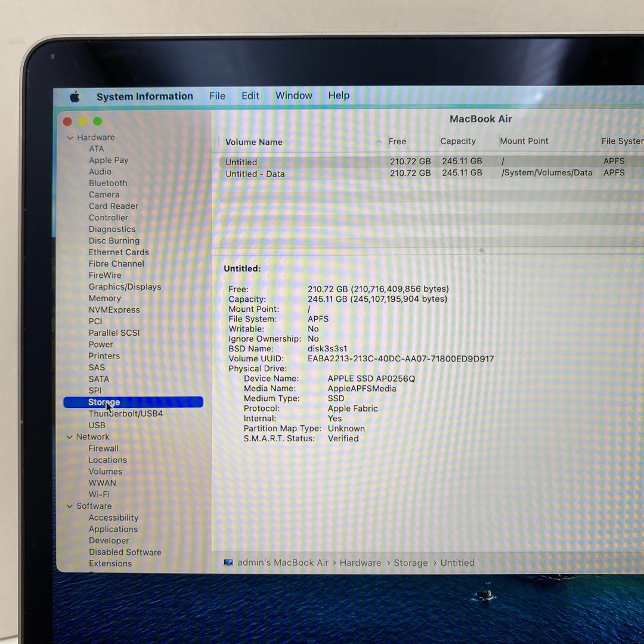Screen dimensions: 644x644
Task: Select Camera in the sidebar
Action: point(104,194)
